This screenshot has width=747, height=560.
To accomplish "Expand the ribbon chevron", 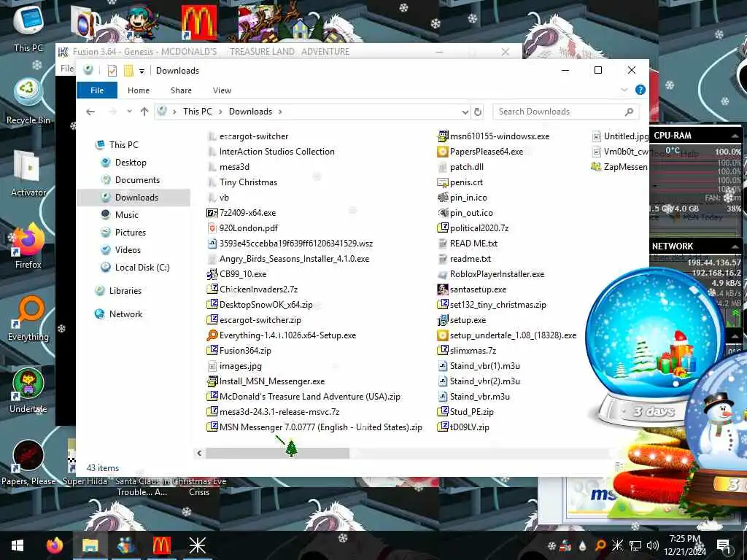I will tap(624, 90).
